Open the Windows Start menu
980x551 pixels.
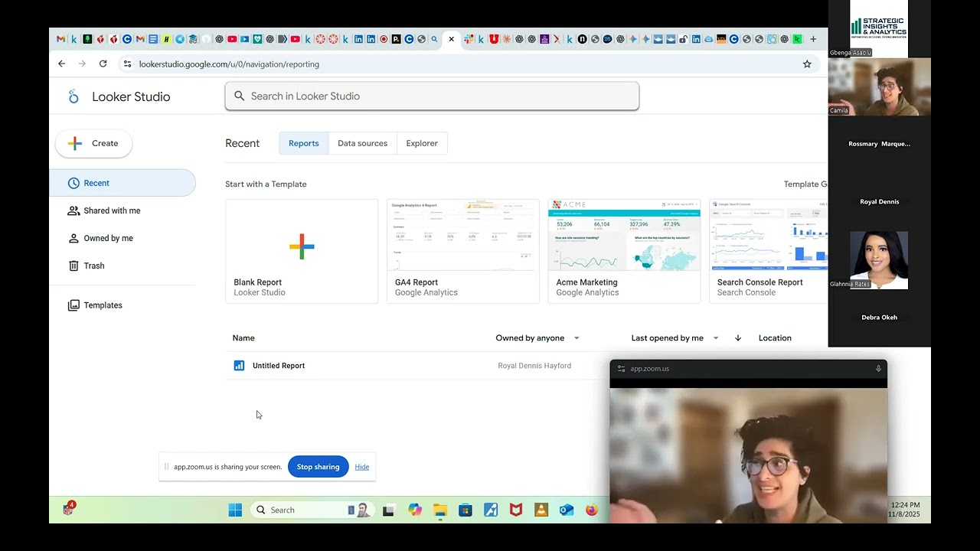click(235, 510)
